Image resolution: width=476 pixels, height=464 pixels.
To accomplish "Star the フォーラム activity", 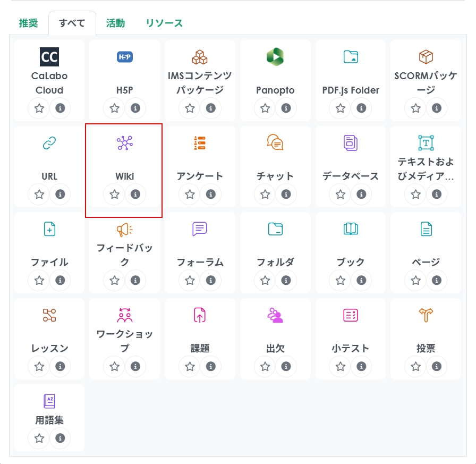I will coord(190,281).
